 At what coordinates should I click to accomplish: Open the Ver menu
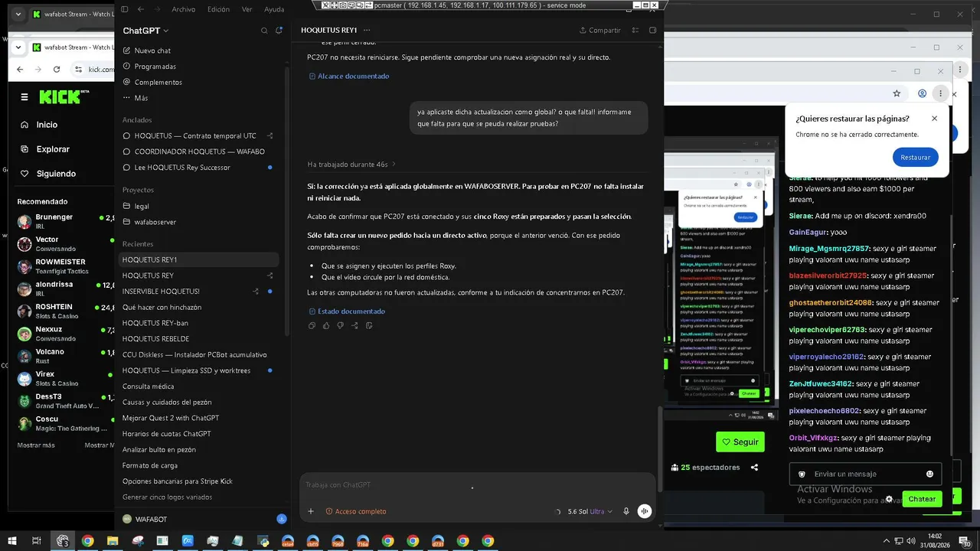click(x=247, y=9)
